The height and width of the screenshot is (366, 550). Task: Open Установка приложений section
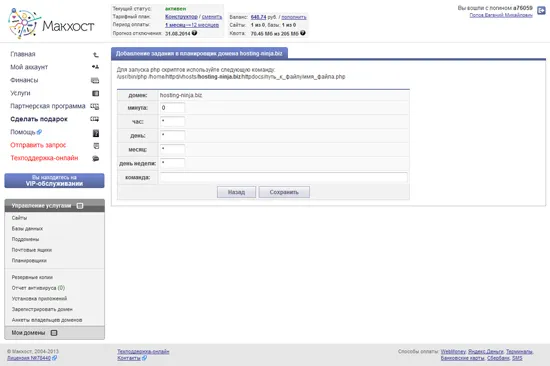[39, 299]
